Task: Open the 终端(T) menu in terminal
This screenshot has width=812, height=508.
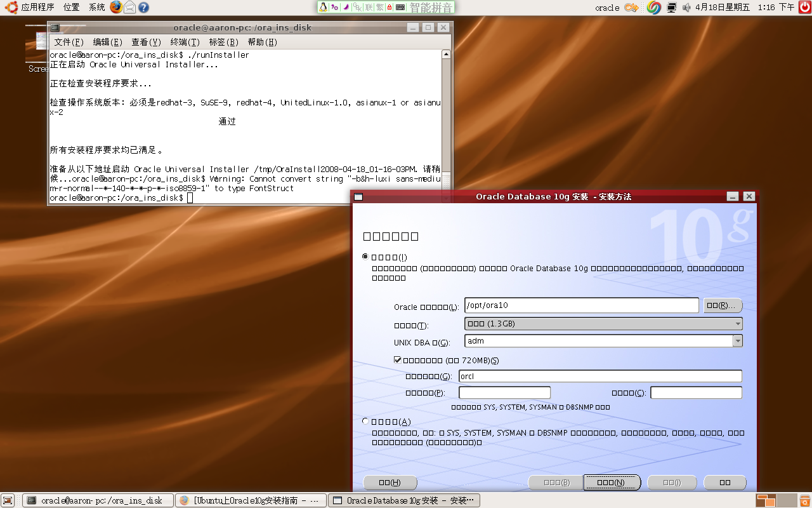Action: [185, 43]
